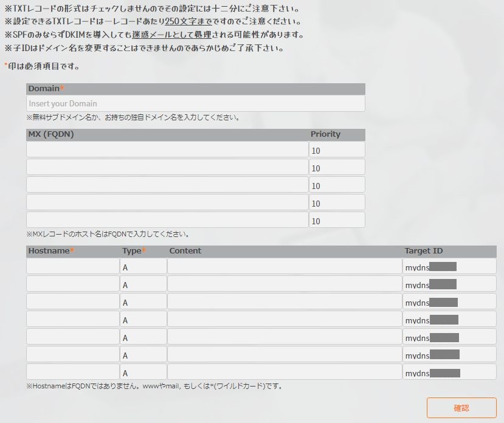The image size is (504, 423).
Task: Open the first Target ID dropdown
Action: [449, 267]
